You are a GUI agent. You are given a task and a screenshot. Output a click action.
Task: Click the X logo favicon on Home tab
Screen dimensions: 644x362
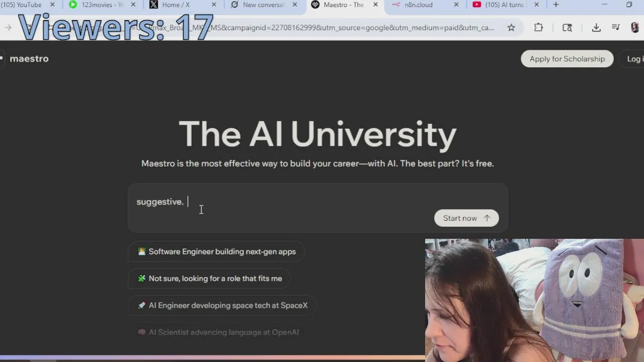[153, 5]
